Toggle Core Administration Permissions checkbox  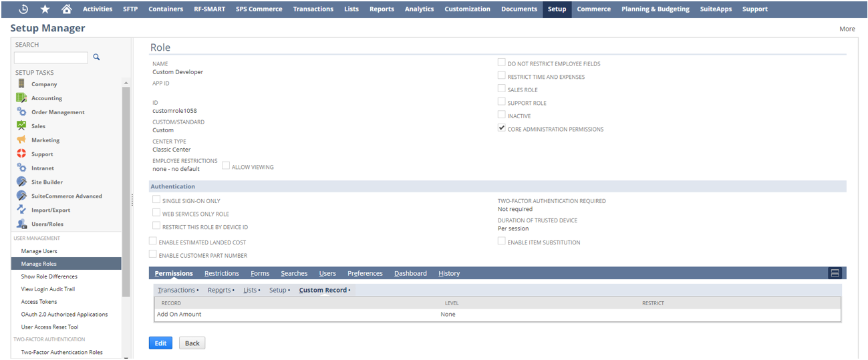502,128
